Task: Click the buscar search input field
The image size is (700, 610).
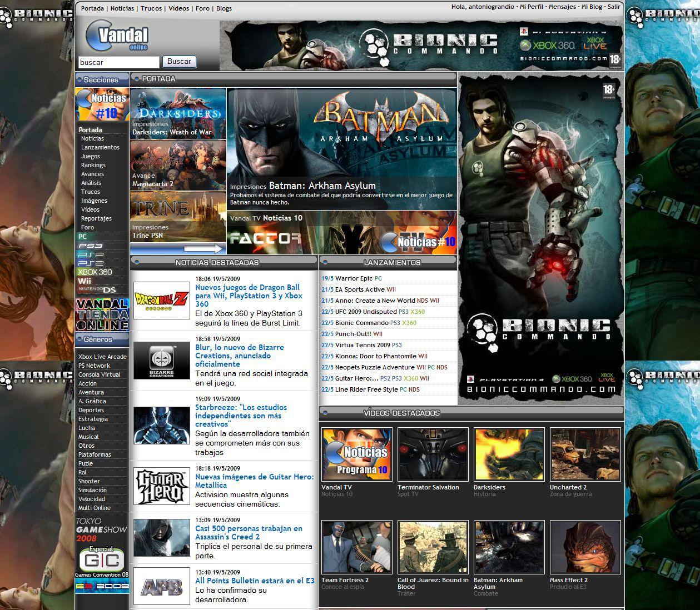Action: 118,62
